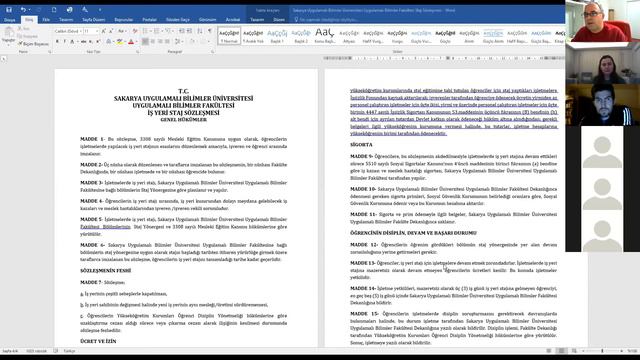Screen dimensions: 640x360
Task: Click the Yapıştır paste button
Action: tap(8, 35)
